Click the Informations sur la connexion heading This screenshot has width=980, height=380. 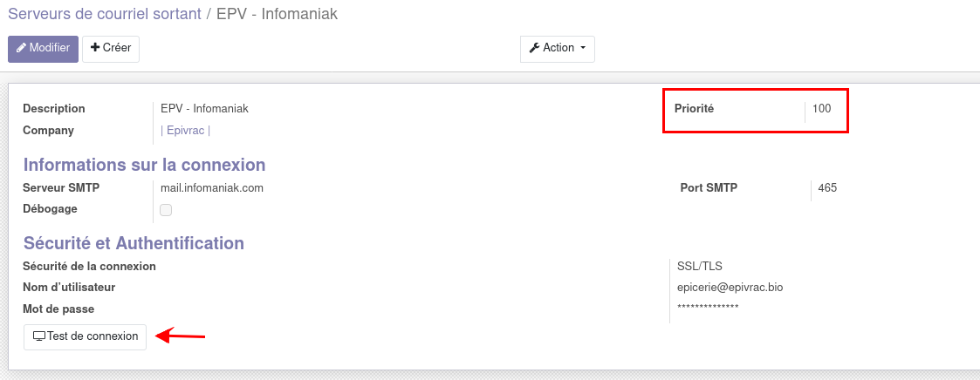(144, 165)
